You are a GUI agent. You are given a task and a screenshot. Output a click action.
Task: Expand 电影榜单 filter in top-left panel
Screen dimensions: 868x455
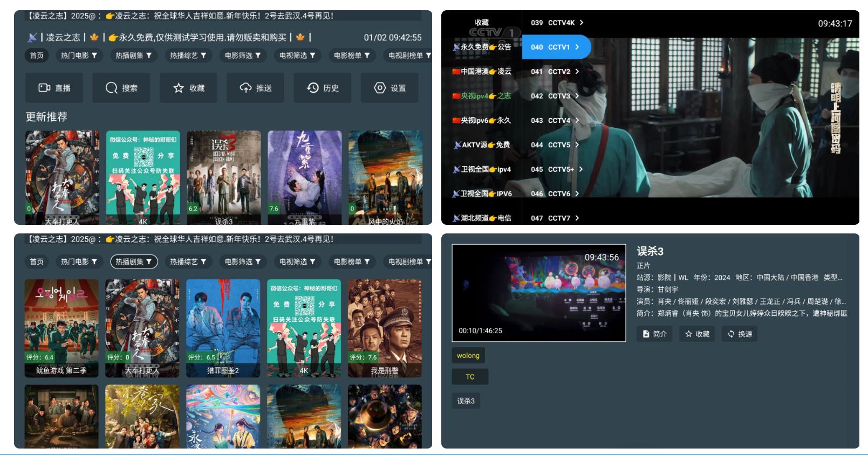[351, 55]
